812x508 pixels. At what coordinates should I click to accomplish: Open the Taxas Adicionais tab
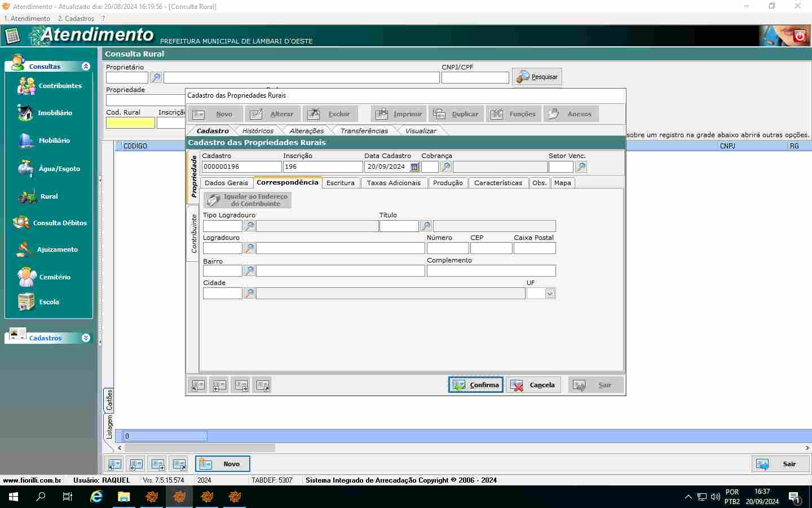pos(394,183)
